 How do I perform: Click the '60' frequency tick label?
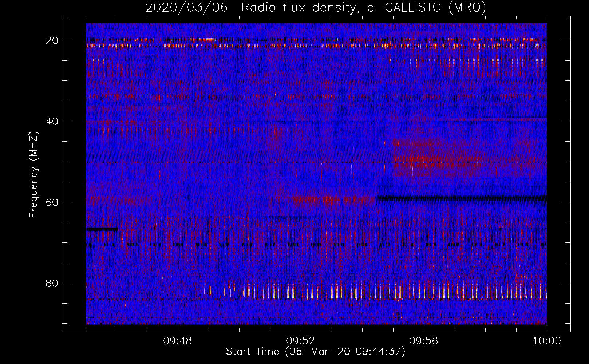click(x=52, y=202)
